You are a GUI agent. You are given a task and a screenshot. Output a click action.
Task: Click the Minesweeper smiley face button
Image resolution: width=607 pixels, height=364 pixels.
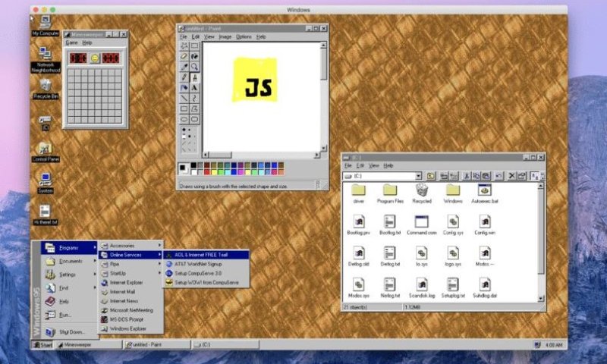click(95, 58)
